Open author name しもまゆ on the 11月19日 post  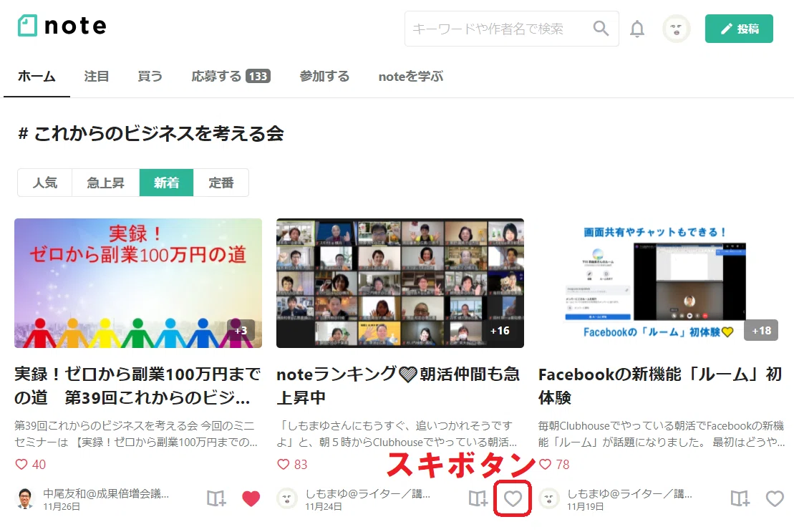629,493
